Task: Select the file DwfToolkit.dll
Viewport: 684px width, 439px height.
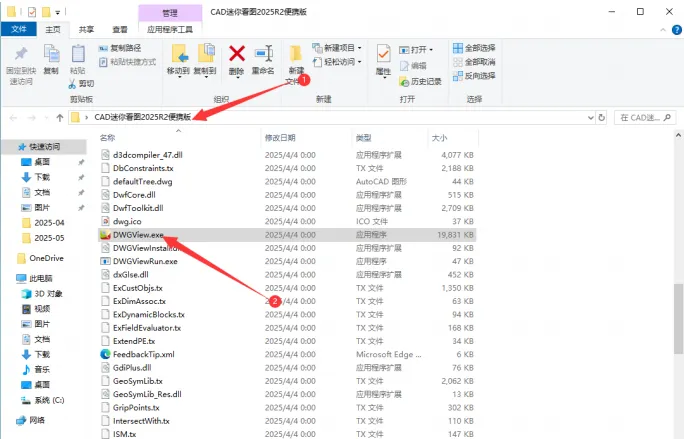Action: (138, 208)
